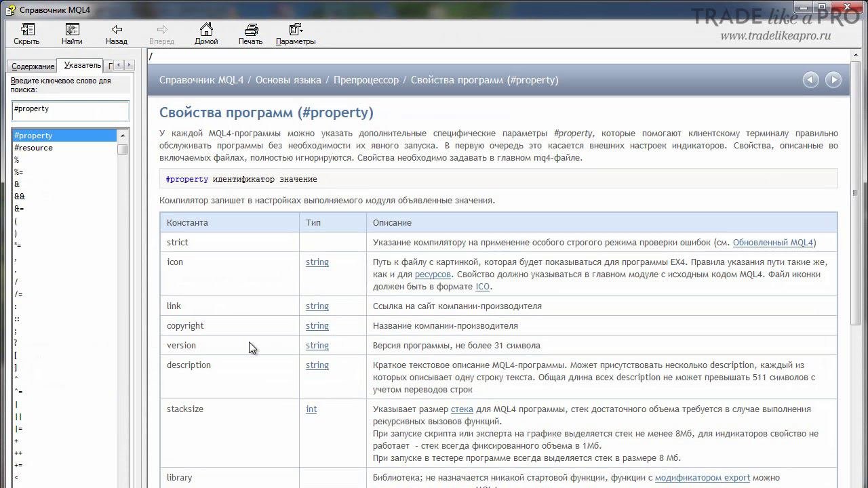Viewport: 868px width, 488px height.
Task: Go to the next topic in the header
Action: click(833, 80)
